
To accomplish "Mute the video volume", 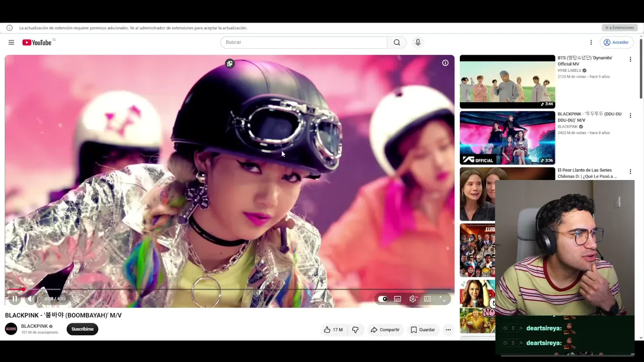I will point(31,299).
